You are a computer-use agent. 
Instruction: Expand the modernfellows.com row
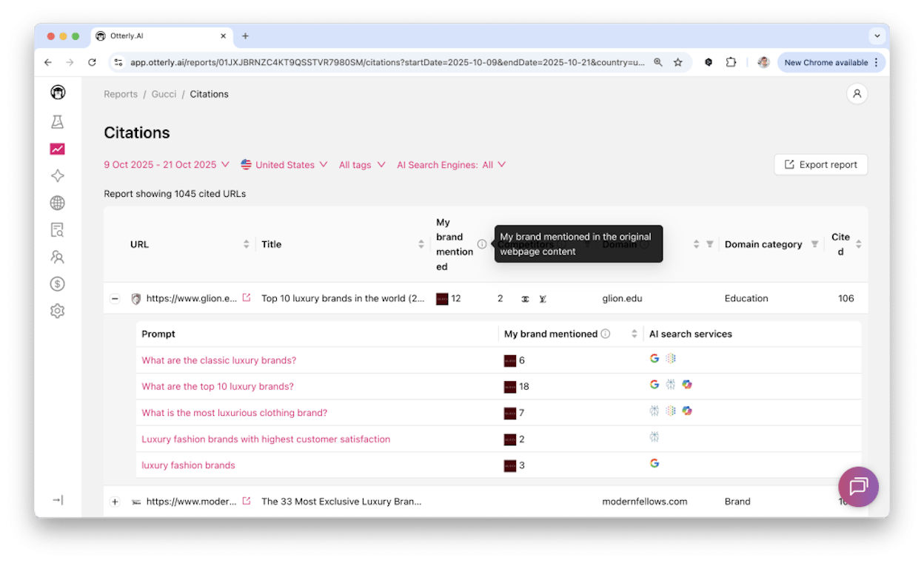click(115, 502)
